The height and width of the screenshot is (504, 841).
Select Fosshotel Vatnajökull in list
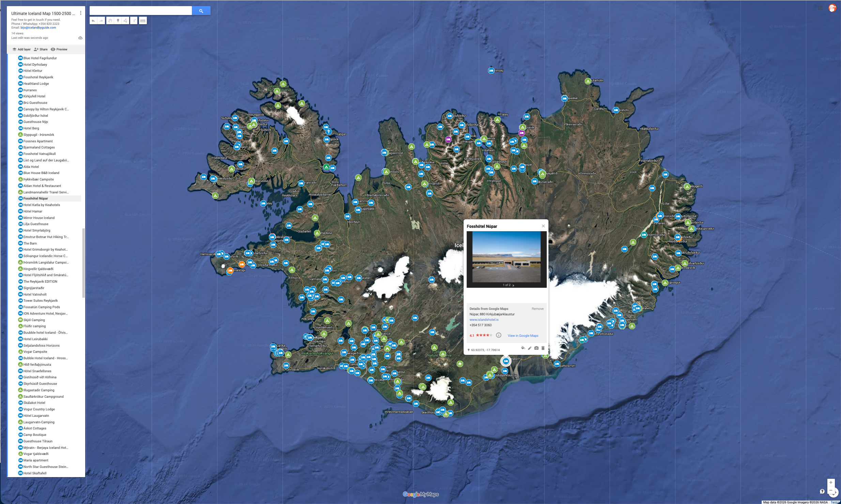pos(40,154)
